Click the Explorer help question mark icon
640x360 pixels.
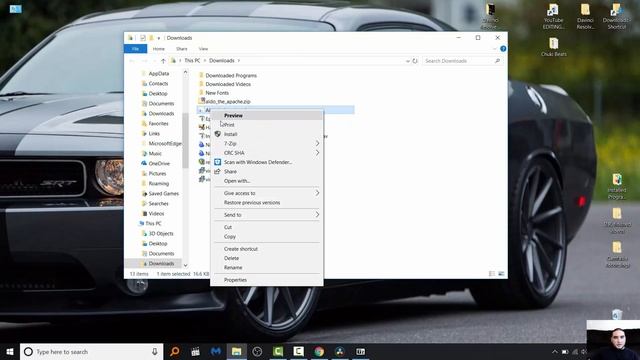[x=503, y=49]
